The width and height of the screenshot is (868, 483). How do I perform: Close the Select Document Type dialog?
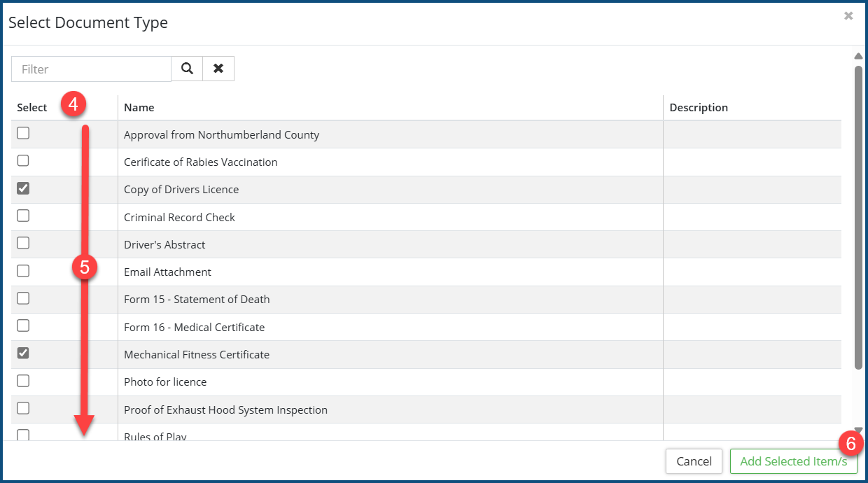pyautogui.click(x=848, y=16)
